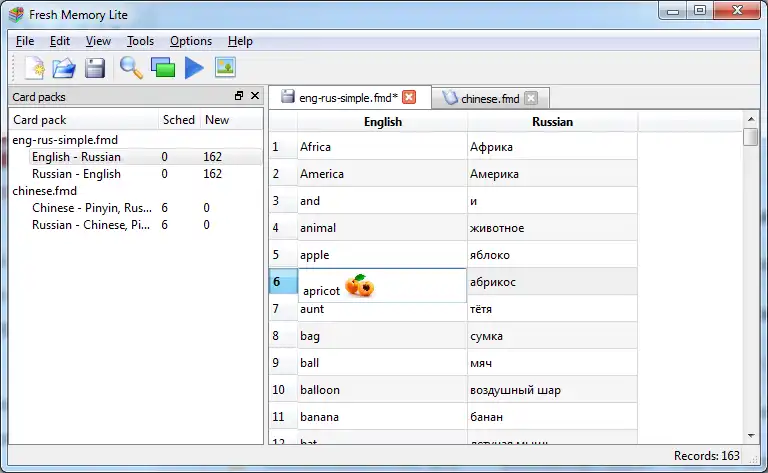Click the aunt cell
Image resolution: width=768 pixels, height=473 pixels.
point(383,311)
